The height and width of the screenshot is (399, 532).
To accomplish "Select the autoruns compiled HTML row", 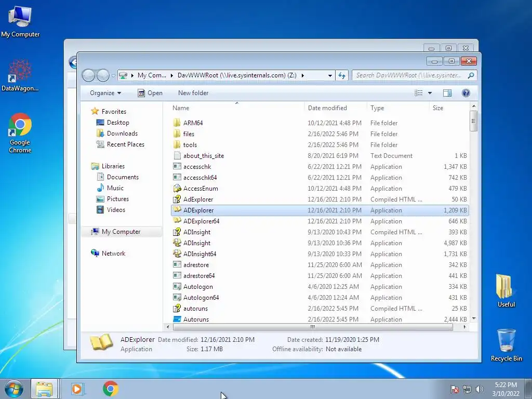I will tap(320, 309).
